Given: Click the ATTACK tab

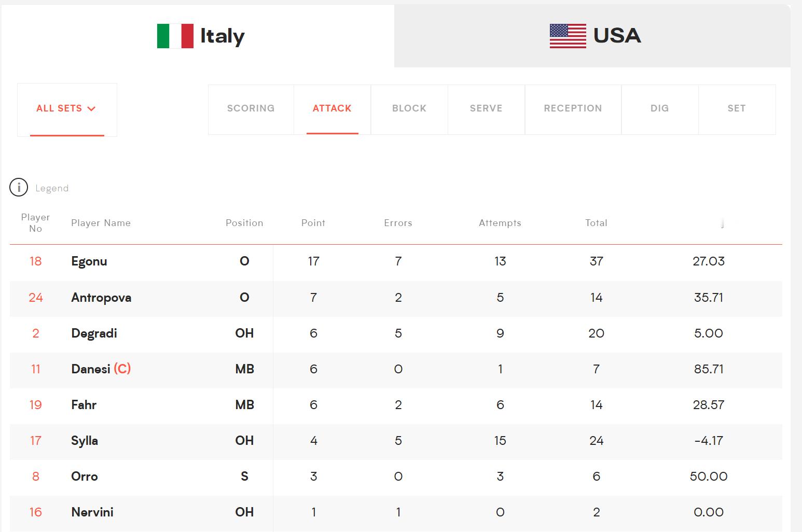Looking at the screenshot, I should (x=332, y=109).
